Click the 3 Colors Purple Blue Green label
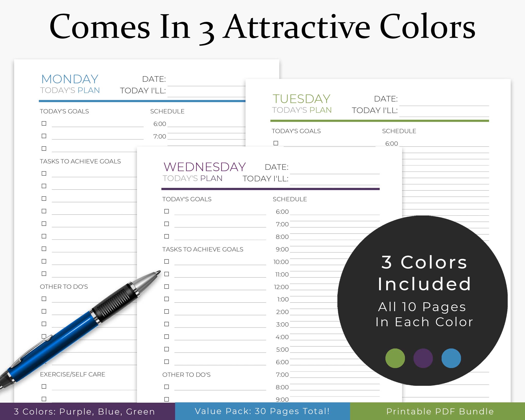This screenshot has width=525, height=420. pyautogui.click(x=87, y=412)
